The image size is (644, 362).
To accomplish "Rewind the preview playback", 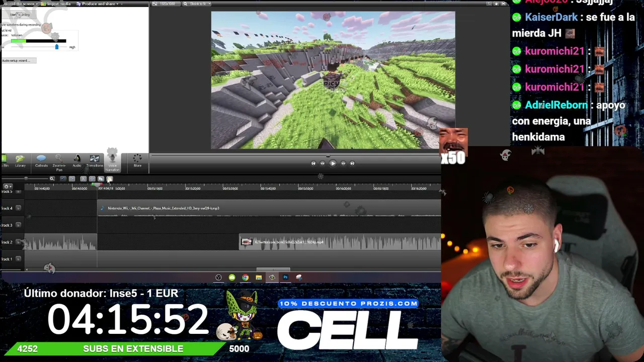I will 323,163.
